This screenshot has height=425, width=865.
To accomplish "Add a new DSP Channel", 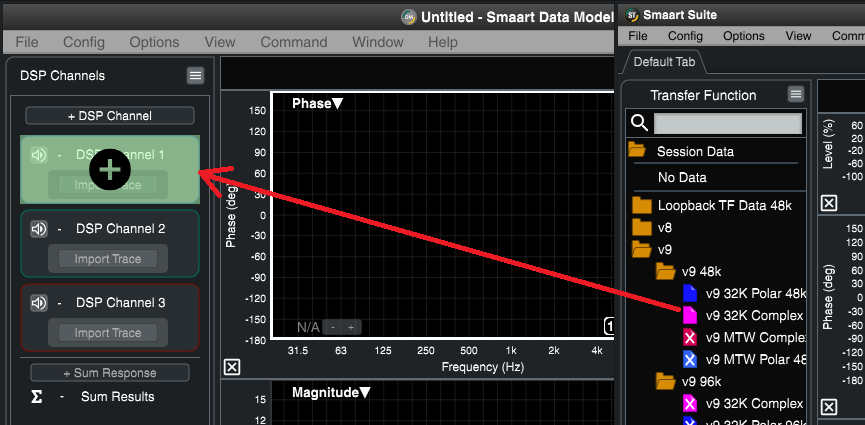I will pos(110,116).
